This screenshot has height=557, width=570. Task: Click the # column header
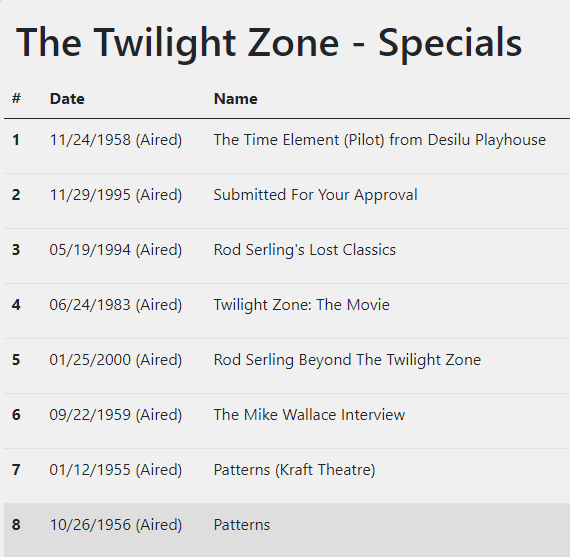pos(16,99)
